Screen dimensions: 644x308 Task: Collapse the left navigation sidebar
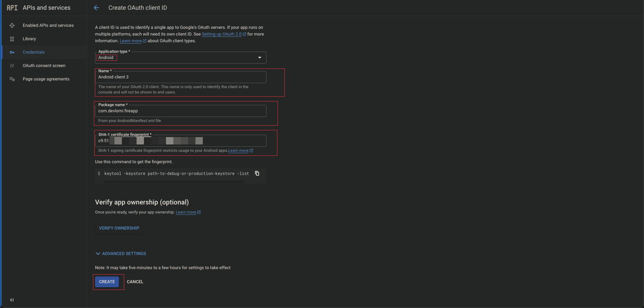[x=12, y=300]
